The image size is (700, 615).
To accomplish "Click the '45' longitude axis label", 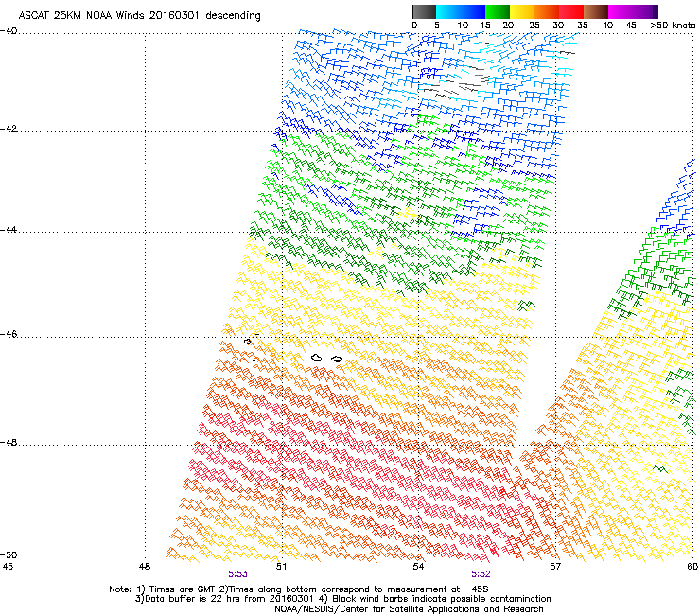I will (8, 567).
